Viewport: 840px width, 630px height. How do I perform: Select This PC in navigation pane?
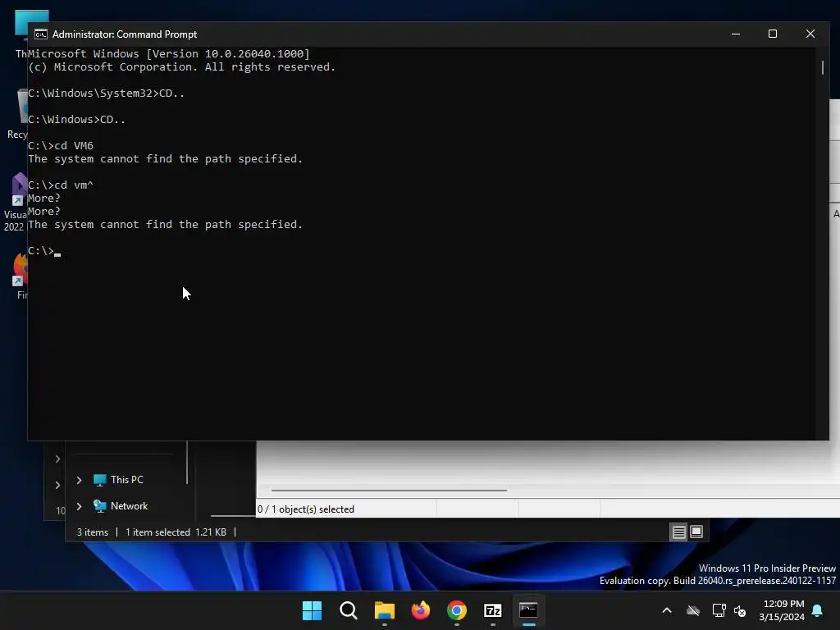(x=118, y=480)
